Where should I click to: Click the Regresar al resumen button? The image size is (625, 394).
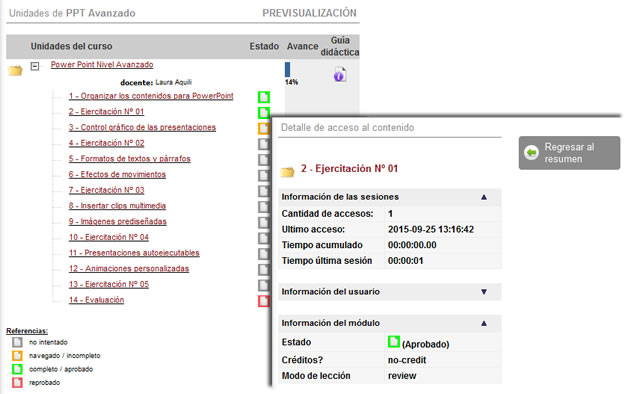[x=569, y=153]
